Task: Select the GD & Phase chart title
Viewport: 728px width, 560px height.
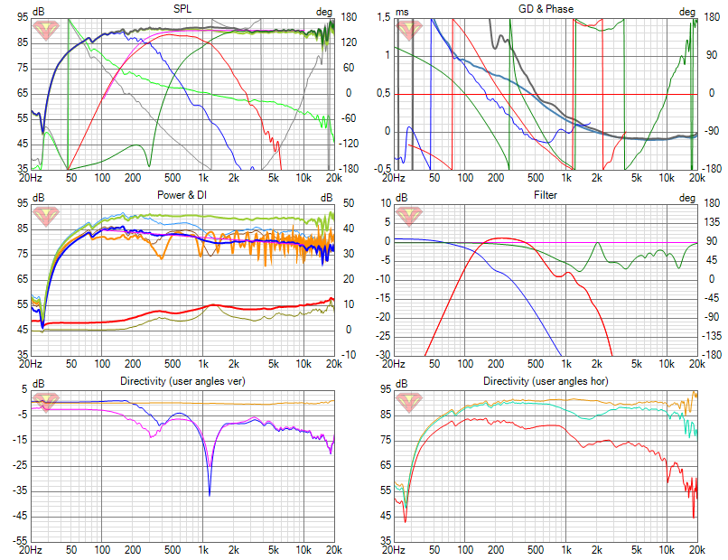Action: pos(546,9)
